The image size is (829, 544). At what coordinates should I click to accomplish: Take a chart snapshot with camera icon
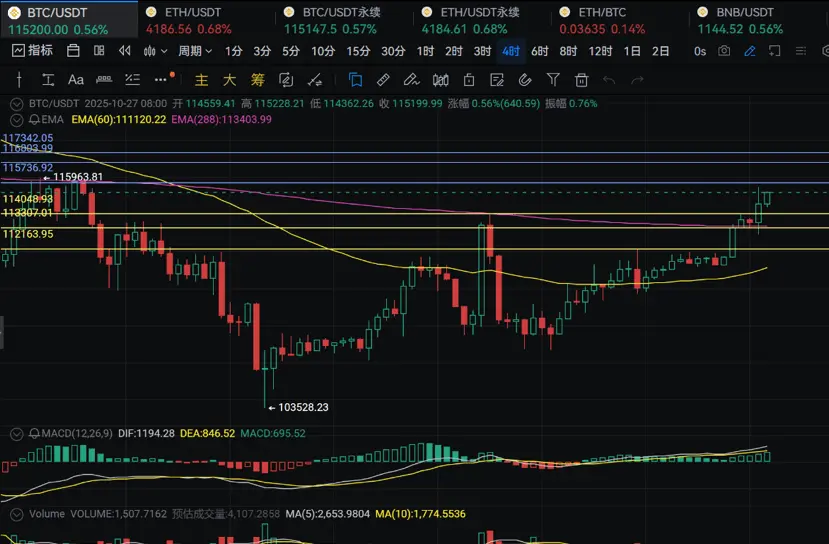point(724,51)
